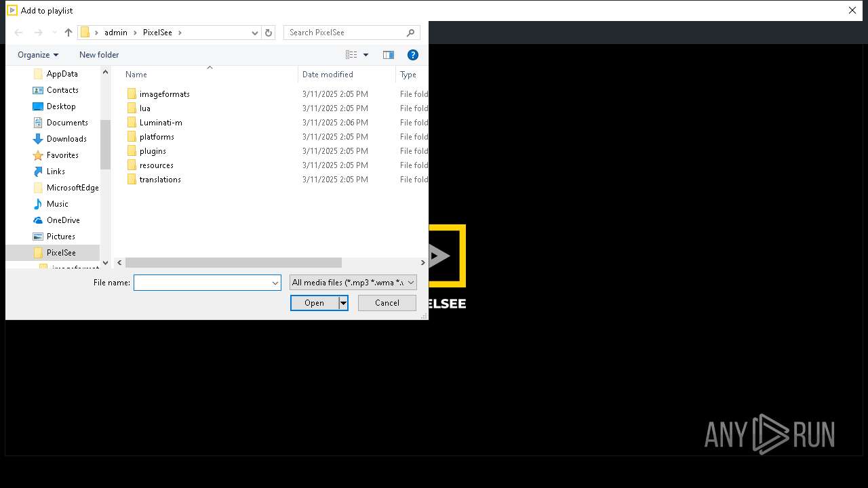Image resolution: width=868 pixels, height=488 pixels.
Task: Open AppData in navigation pane
Action: point(62,74)
